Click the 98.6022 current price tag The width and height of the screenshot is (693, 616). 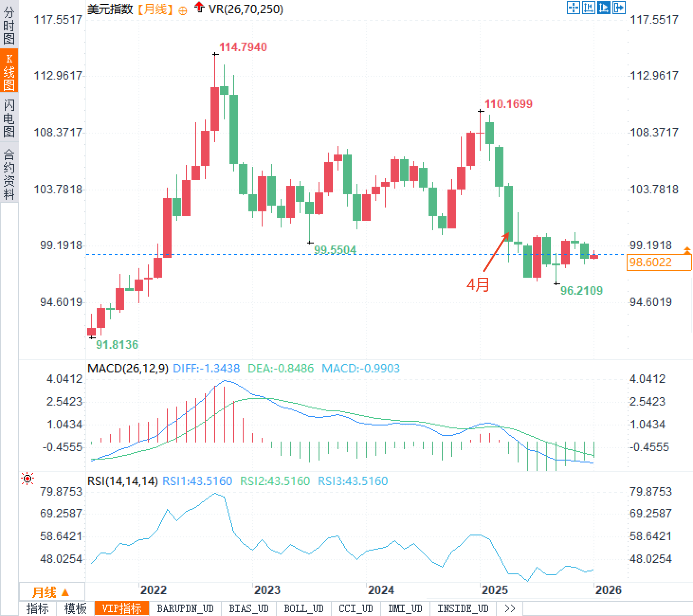pos(658,262)
